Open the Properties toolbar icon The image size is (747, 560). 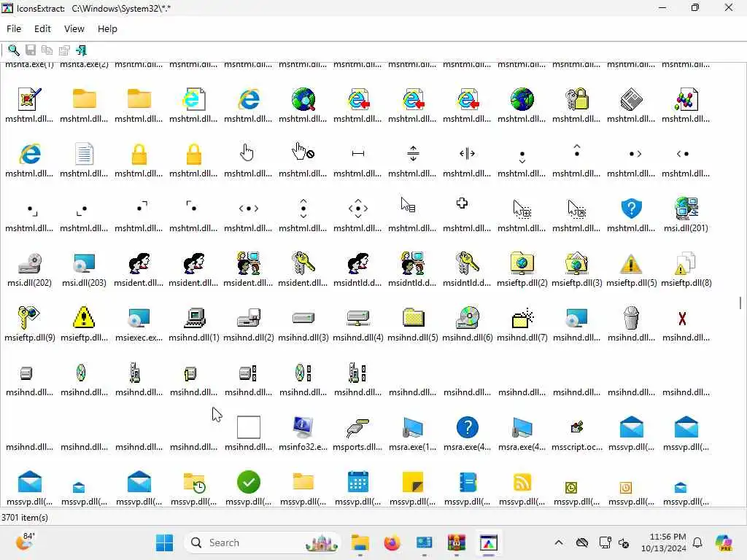64,50
